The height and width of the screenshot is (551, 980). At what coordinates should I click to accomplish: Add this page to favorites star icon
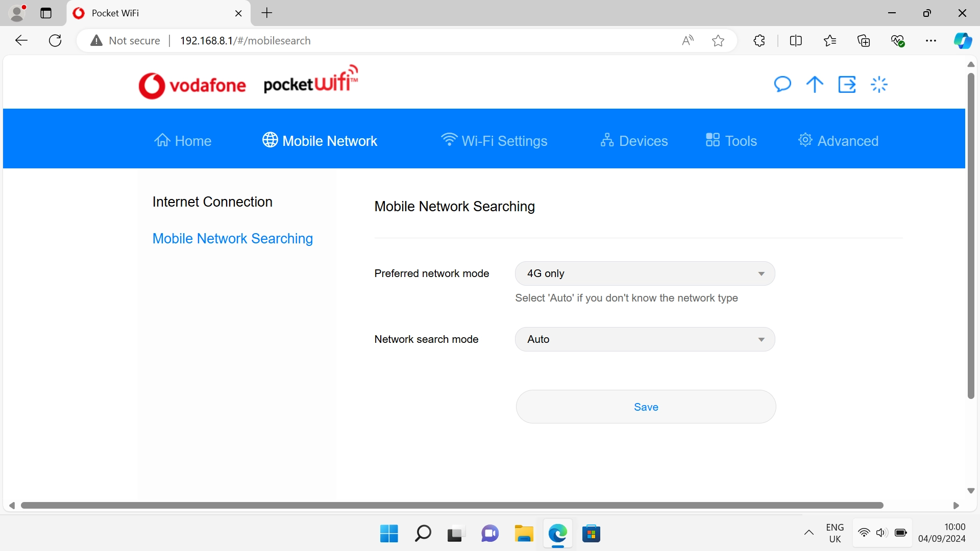tap(718, 41)
